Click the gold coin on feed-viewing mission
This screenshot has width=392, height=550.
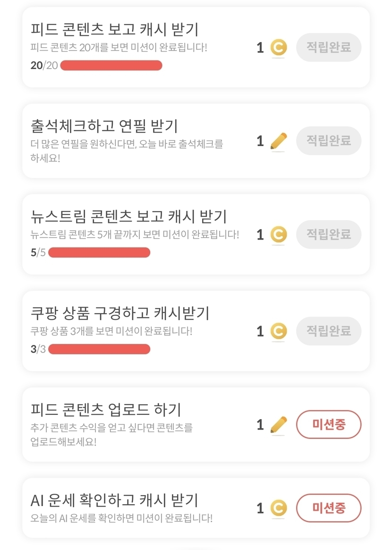click(x=279, y=48)
